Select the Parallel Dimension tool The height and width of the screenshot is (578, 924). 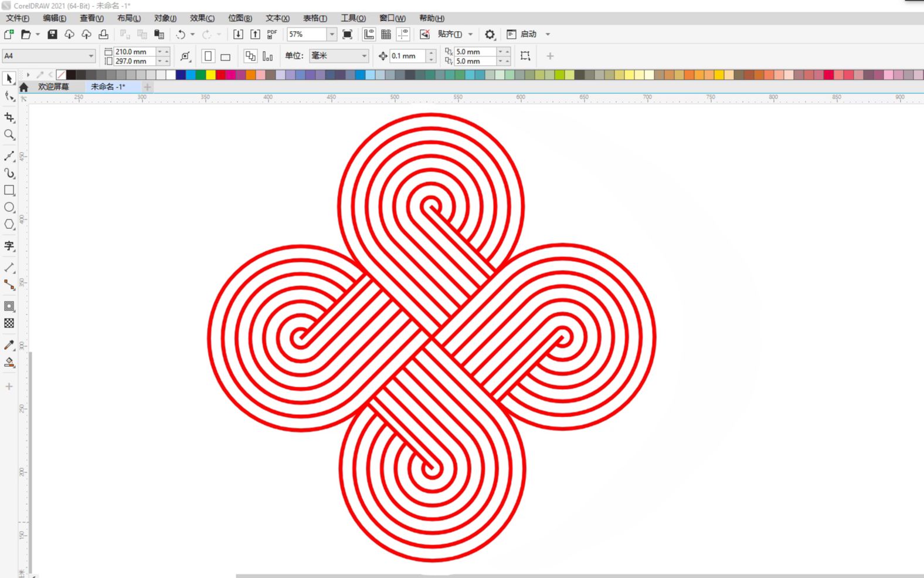9,268
